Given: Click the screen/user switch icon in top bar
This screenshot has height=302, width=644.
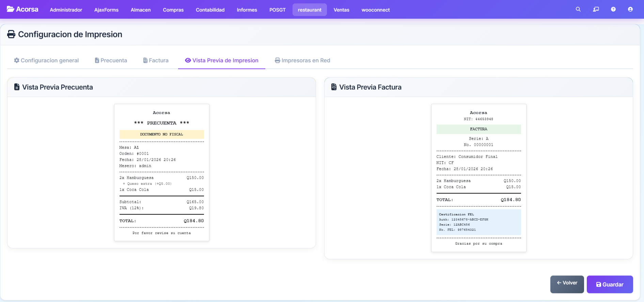Looking at the screenshot, I should (x=596, y=10).
